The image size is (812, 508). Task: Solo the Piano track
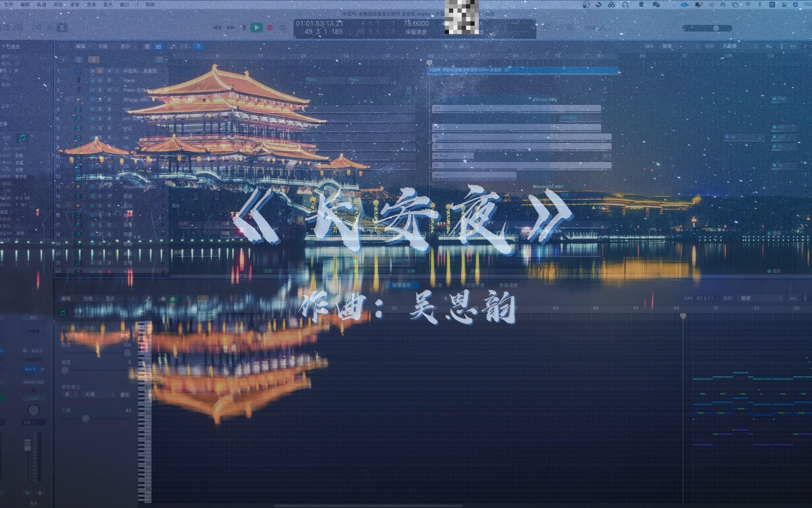(x=100, y=81)
